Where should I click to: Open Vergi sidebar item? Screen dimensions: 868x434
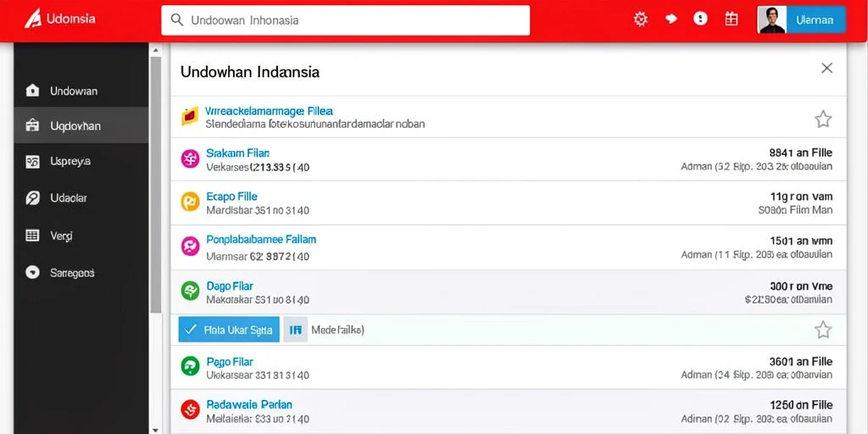(81, 236)
